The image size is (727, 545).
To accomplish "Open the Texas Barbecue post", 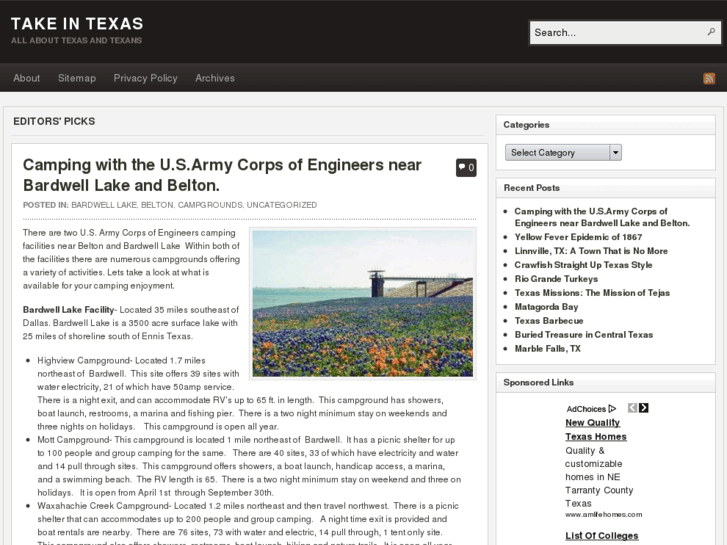I will pos(549,321).
